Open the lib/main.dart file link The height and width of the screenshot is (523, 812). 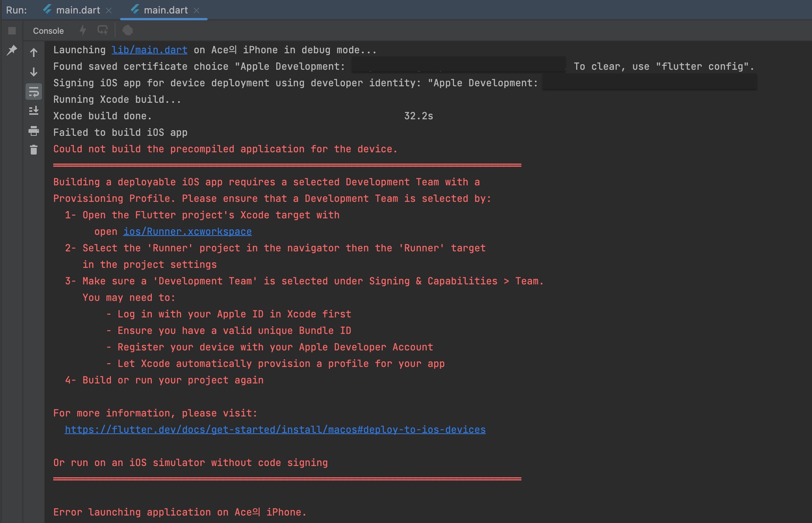[x=149, y=50]
